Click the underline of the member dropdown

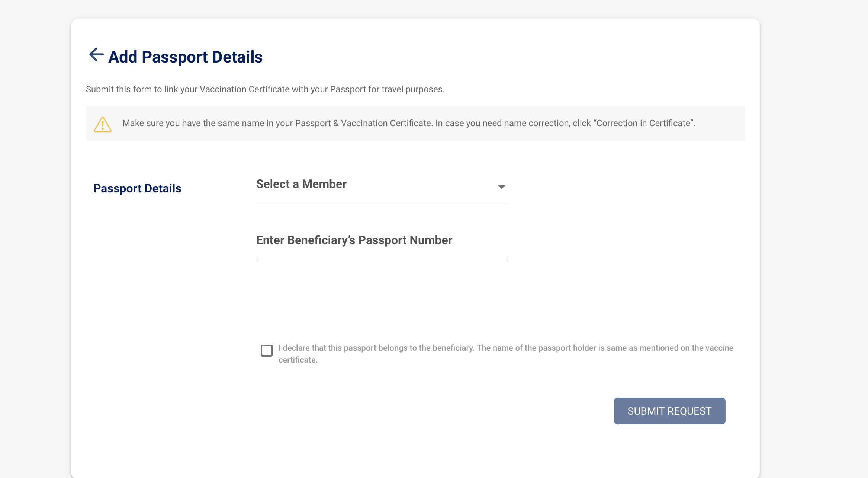tap(382, 203)
